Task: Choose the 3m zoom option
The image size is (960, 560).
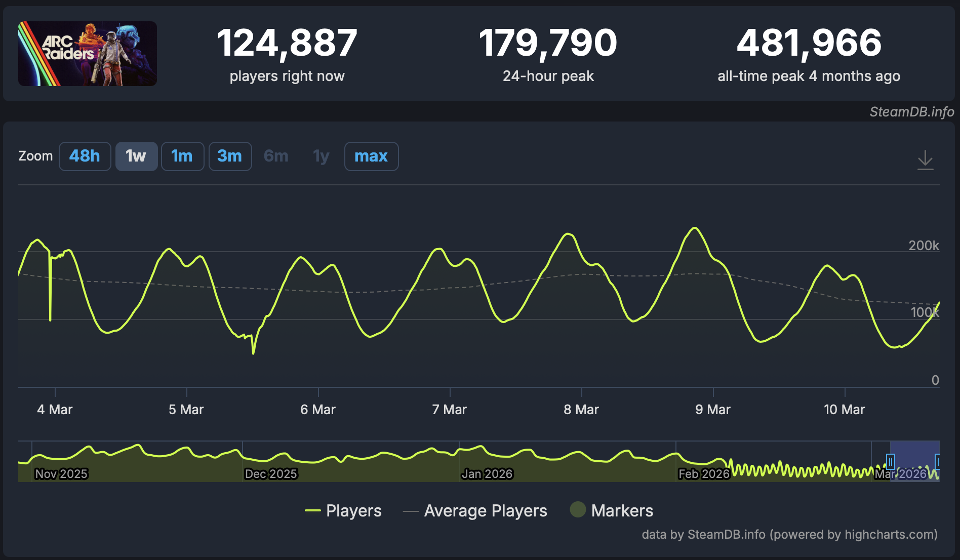Action: (x=230, y=156)
